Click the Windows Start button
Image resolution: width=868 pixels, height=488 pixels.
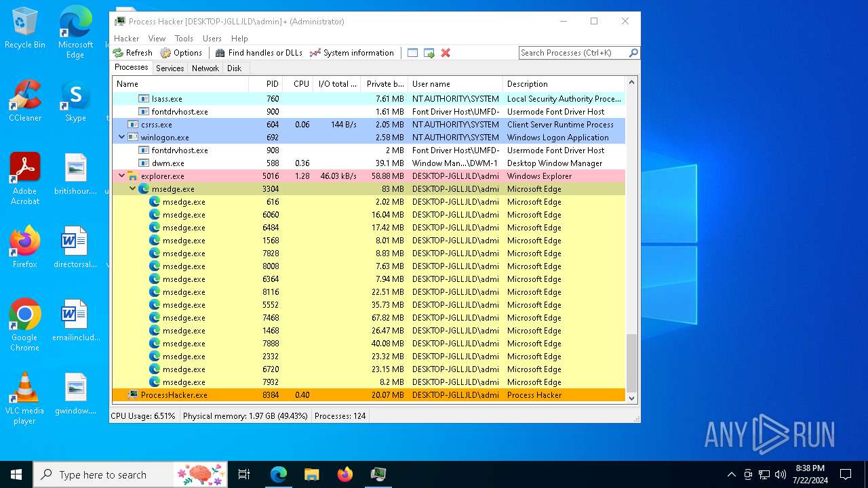click(x=16, y=474)
